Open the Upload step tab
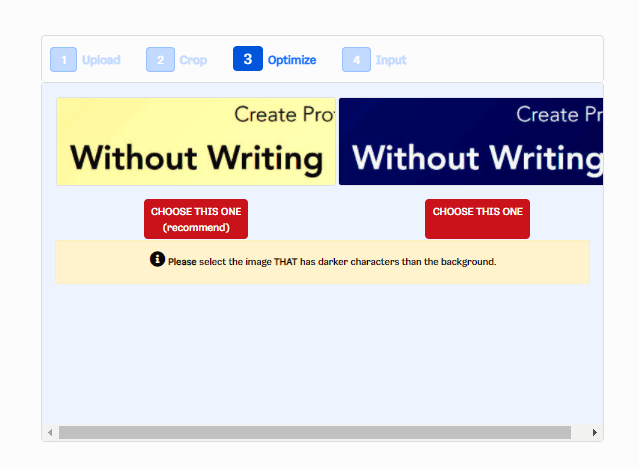 [x=101, y=60]
